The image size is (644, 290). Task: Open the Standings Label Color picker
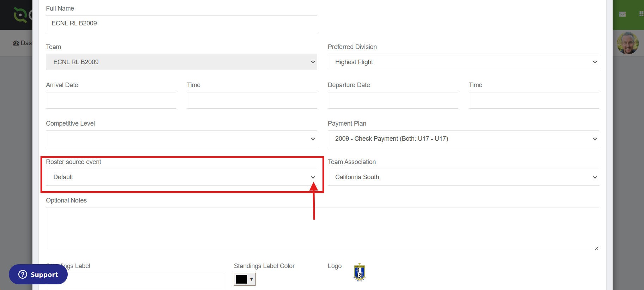pos(245,279)
